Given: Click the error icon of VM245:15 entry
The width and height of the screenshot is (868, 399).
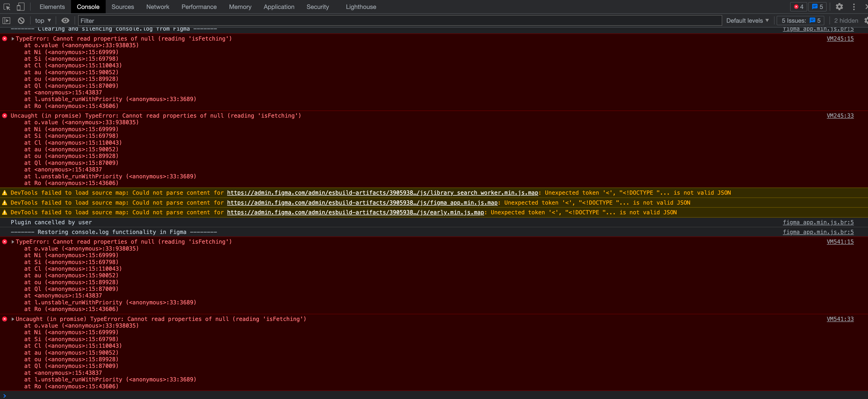Looking at the screenshot, I should coord(5,39).
